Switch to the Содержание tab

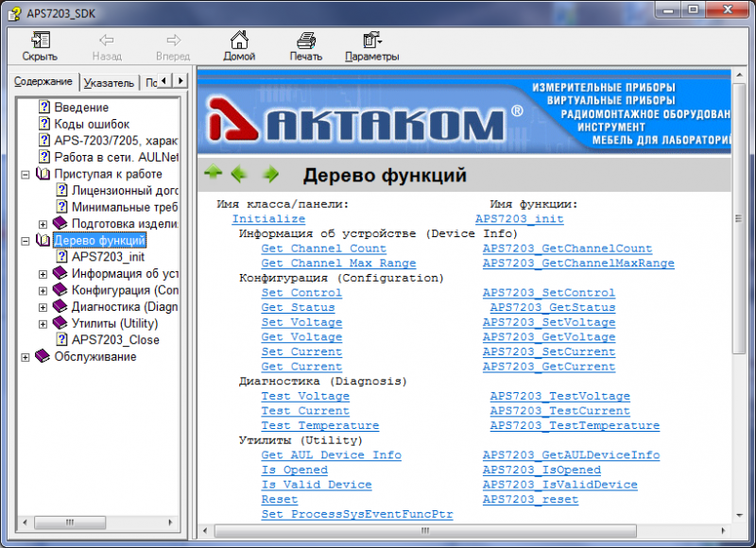click(x=43, y=81)
